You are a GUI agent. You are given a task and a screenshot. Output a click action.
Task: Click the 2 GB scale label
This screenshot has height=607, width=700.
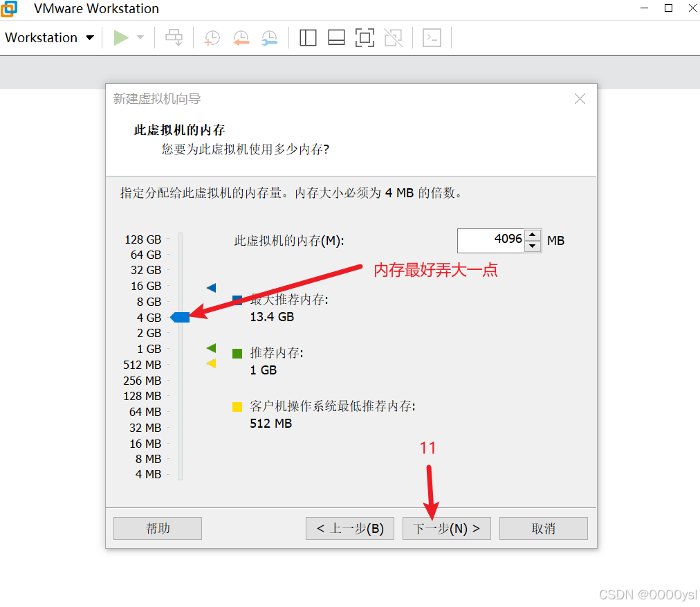(x=149, y=333)
